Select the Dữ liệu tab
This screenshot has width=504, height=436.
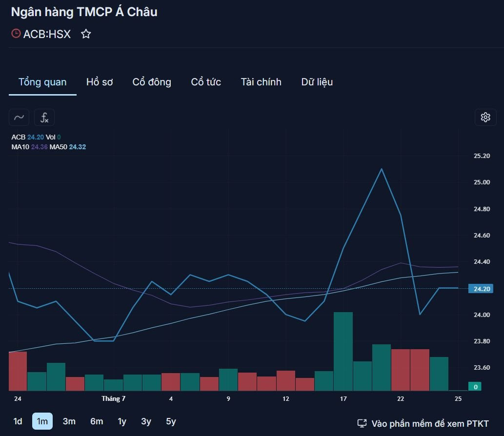(317, 82)
